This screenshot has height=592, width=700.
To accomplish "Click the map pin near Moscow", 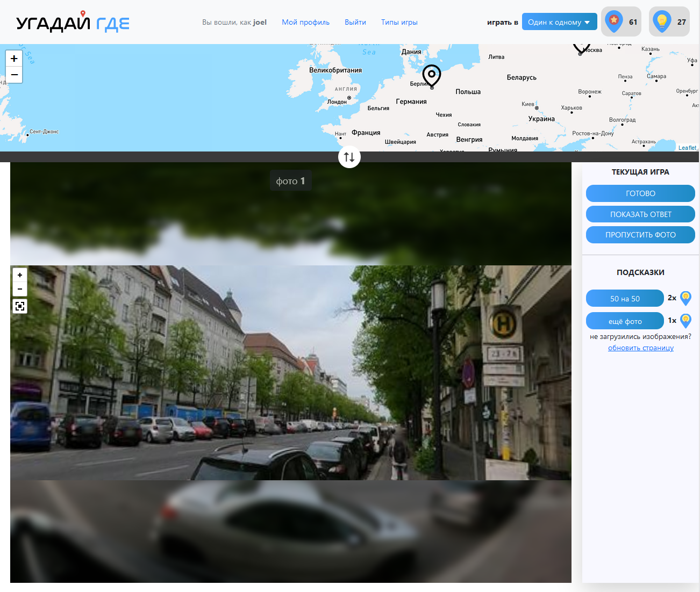I will click(581, 48).
